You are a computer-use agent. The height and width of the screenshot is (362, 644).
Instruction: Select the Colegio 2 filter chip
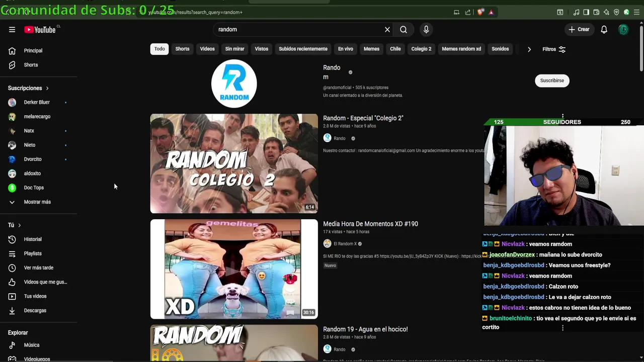coord(421,49)
